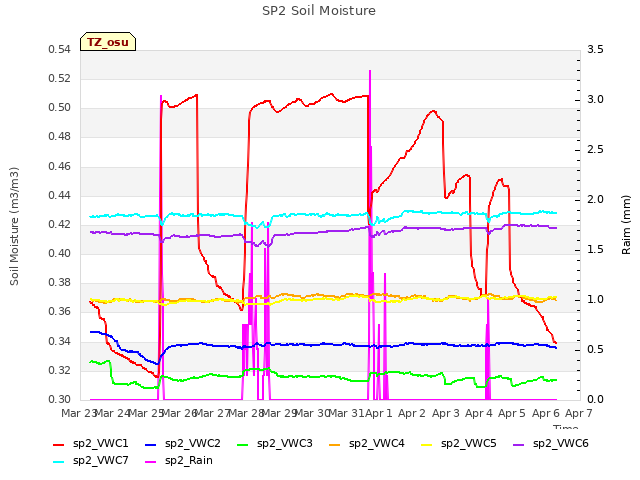Click the 0.48 left axis value
This screenshot has height=480, width=640.
click(x=60, y=137)
